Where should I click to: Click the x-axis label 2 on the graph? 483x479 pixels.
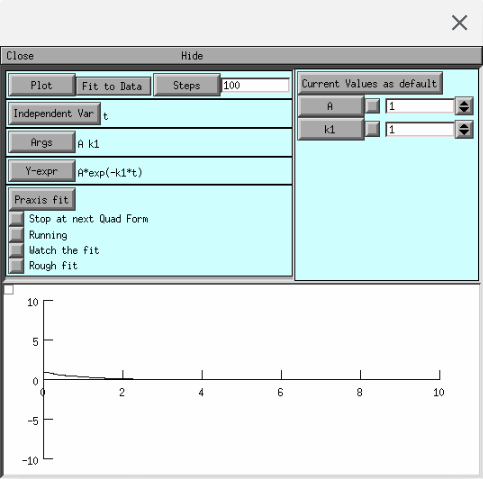(x=122, y=392)
